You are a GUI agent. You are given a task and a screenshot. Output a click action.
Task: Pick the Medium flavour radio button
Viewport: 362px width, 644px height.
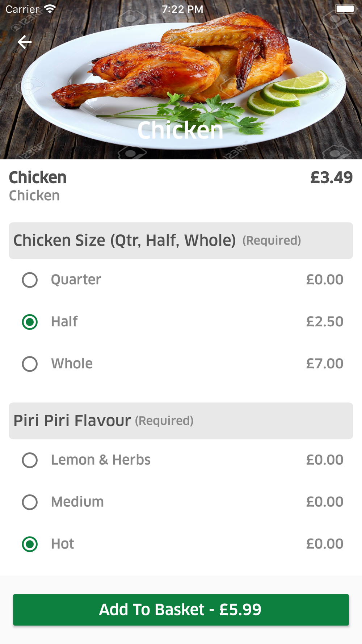click(x=30, y=502)
